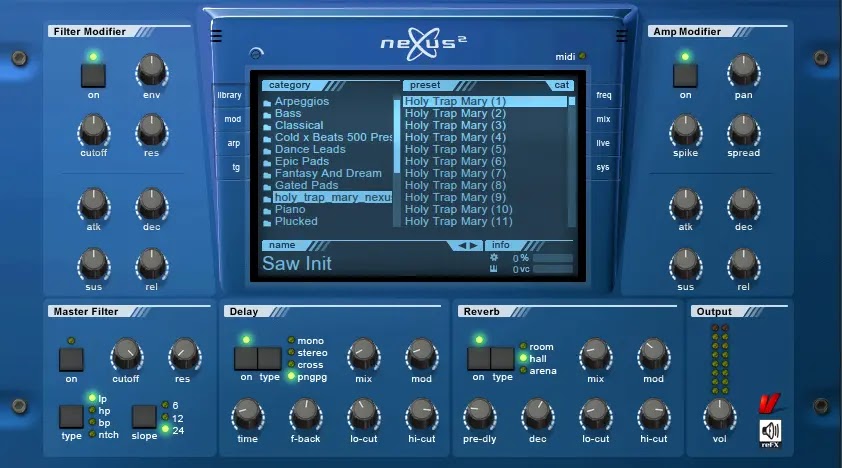Screen dimensions: 842x468
Task: Click the Arpeggios folder icon
Action: [267, 103]
